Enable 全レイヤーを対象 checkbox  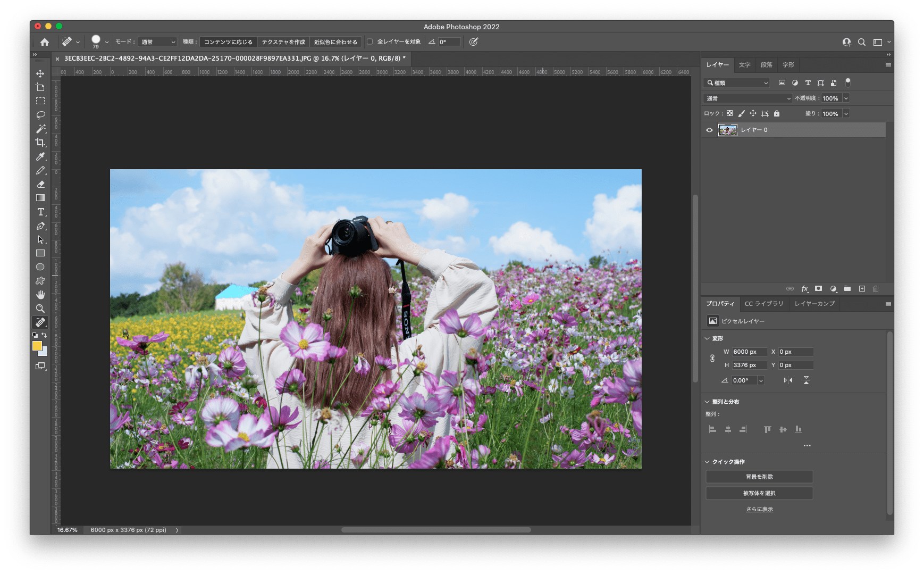(x=370, y=41)
